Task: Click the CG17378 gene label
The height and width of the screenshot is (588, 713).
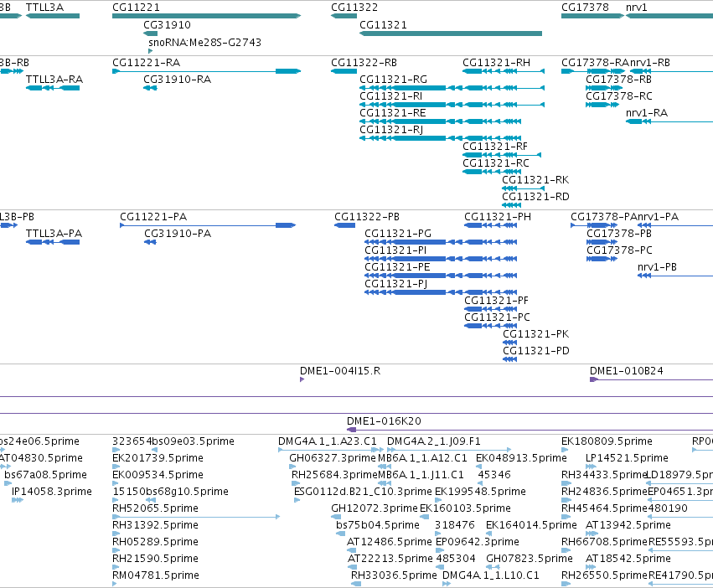Action: coord(585,8)
